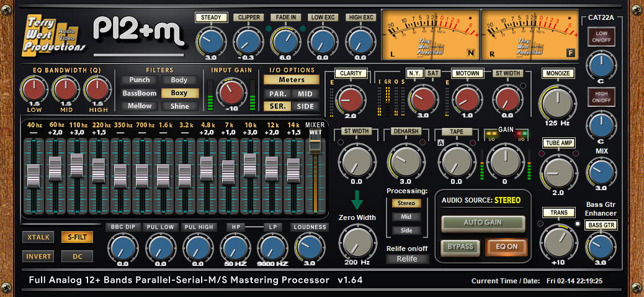Click the HIGH EQ bandwidth knob
644x297 pixels.
97,90
